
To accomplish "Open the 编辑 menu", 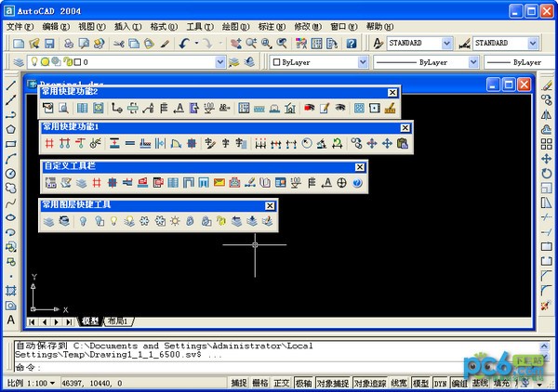I will coord(56,27).
